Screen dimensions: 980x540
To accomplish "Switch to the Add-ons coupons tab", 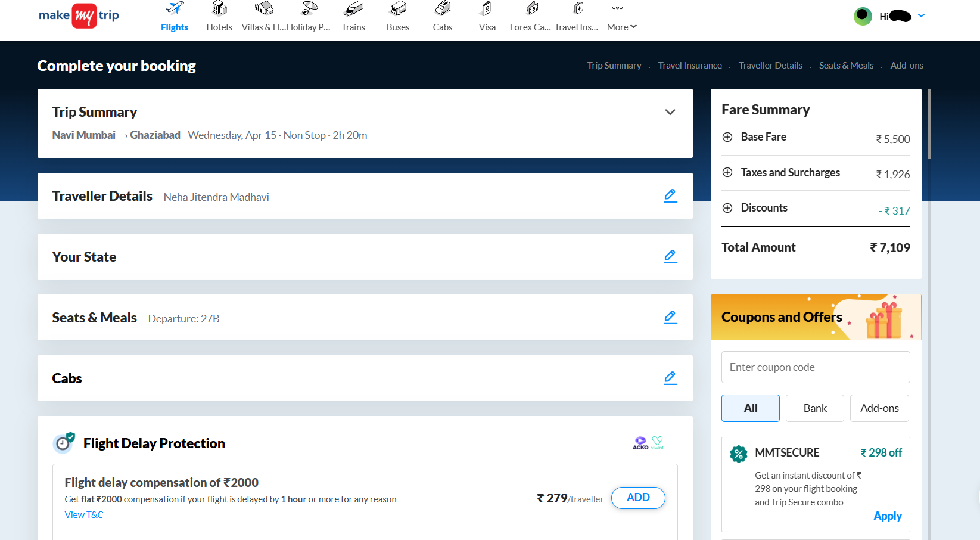I will 879,408.
